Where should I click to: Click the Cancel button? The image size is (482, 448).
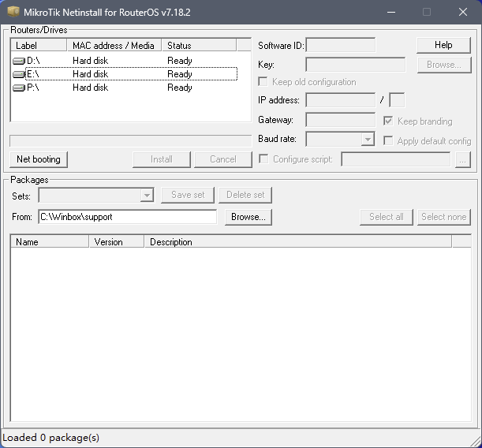(223, 159)
